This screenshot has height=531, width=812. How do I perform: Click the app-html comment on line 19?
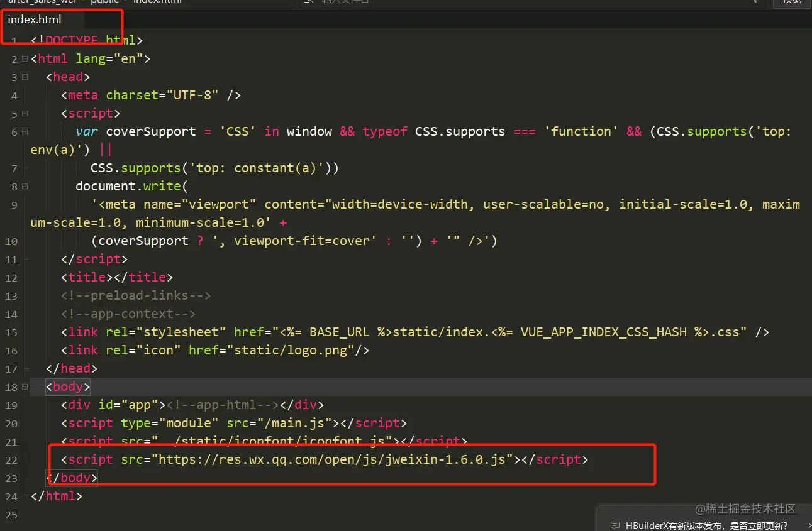(x=222, y=405)
